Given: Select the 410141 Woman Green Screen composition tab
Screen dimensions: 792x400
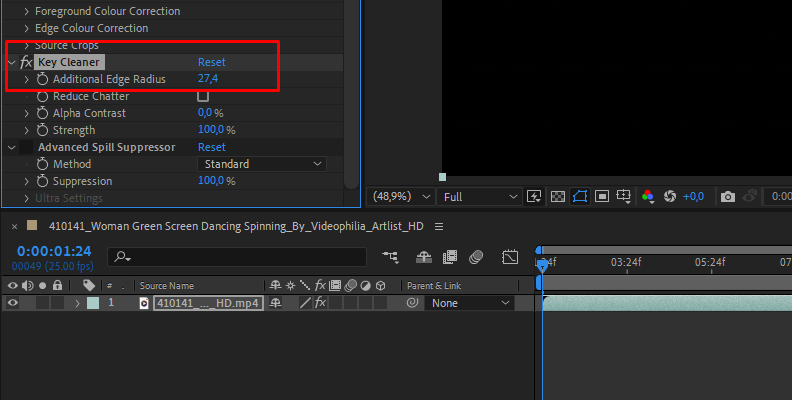Looking at the screenshot, I should 236,226.
